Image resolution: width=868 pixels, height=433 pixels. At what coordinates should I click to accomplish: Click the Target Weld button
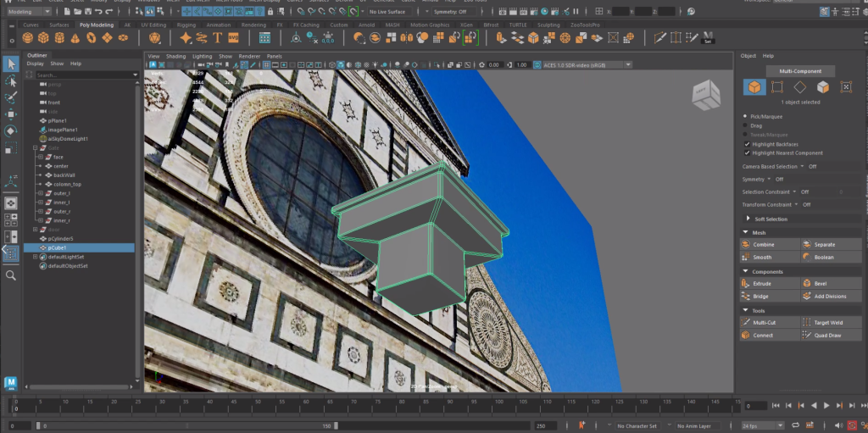pos(832,322)
